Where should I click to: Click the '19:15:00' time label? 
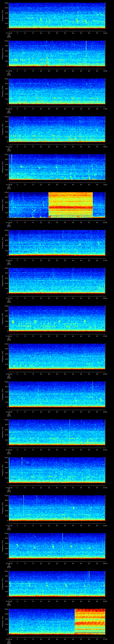tap(9, 71)
